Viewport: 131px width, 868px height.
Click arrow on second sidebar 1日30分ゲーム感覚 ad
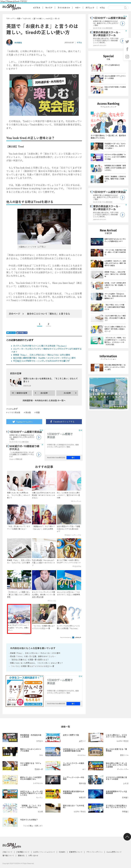pos(123,197)
